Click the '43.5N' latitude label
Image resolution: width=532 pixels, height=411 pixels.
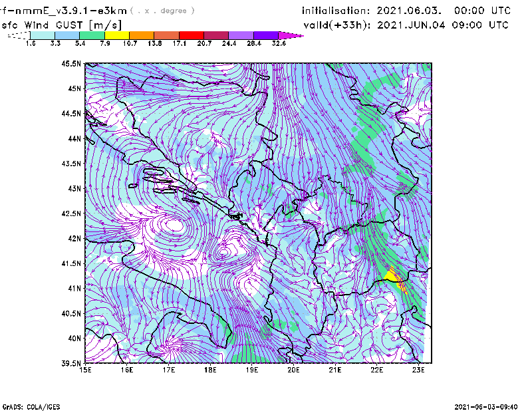71,163
